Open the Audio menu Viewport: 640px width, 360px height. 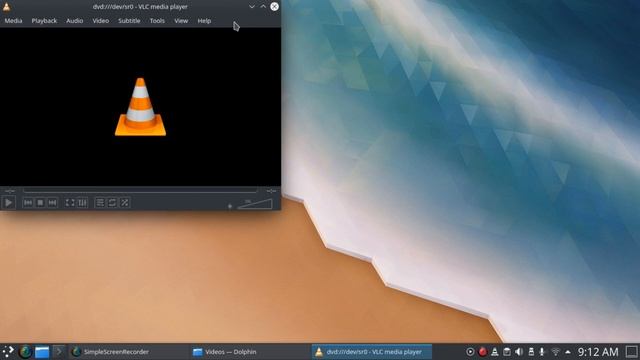(x=74, y=21)
